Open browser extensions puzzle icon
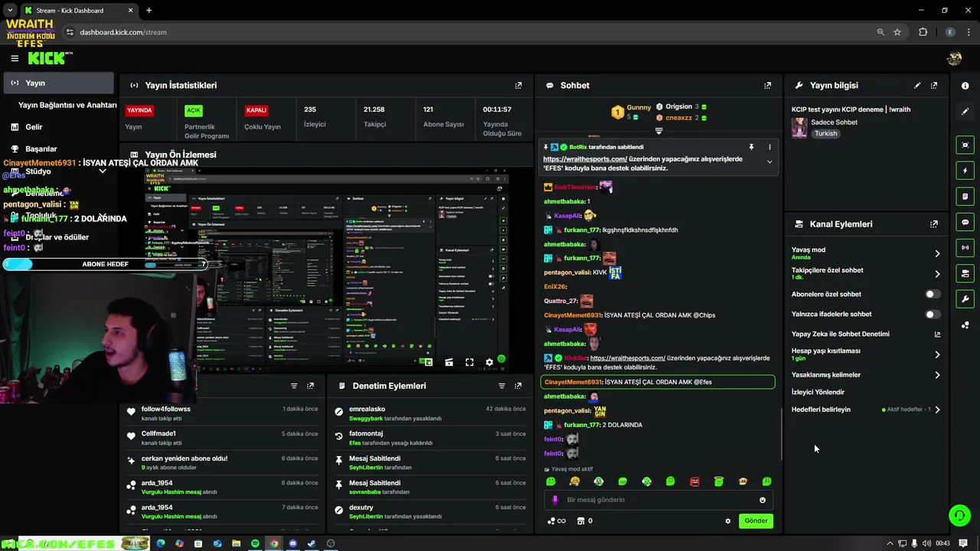980x551 pixels. (x=923, y=32)
